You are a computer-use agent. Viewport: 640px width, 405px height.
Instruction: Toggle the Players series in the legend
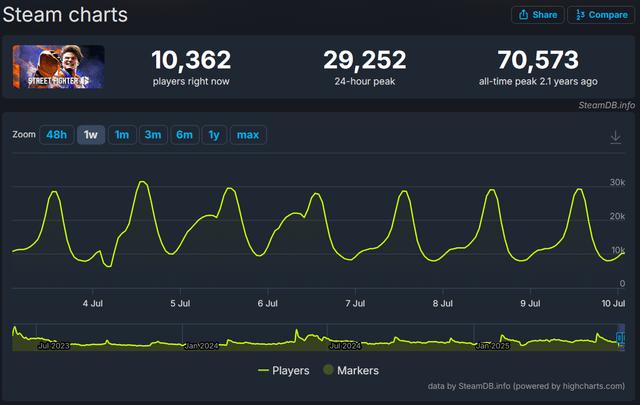coord(284,370)
